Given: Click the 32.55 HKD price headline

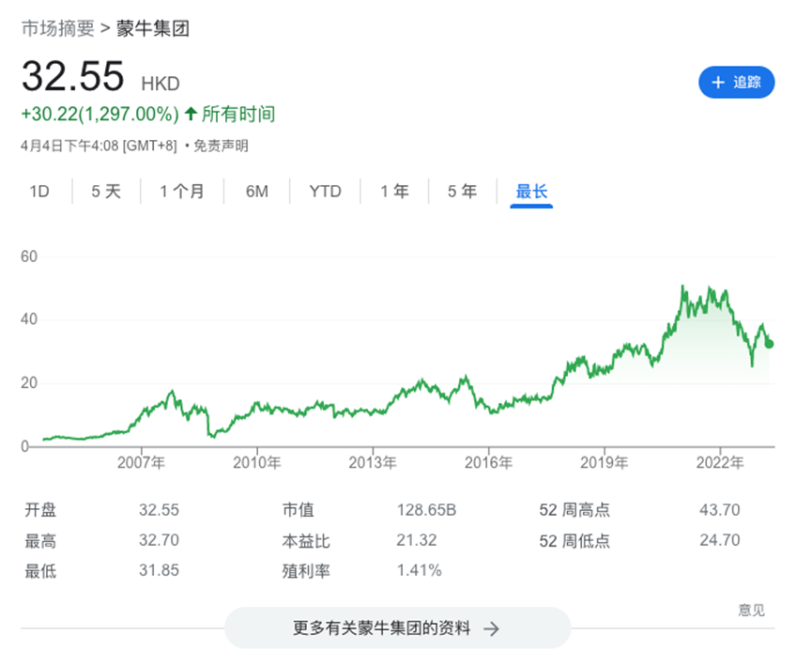Looking at the screenshot, I should (100, 77).
